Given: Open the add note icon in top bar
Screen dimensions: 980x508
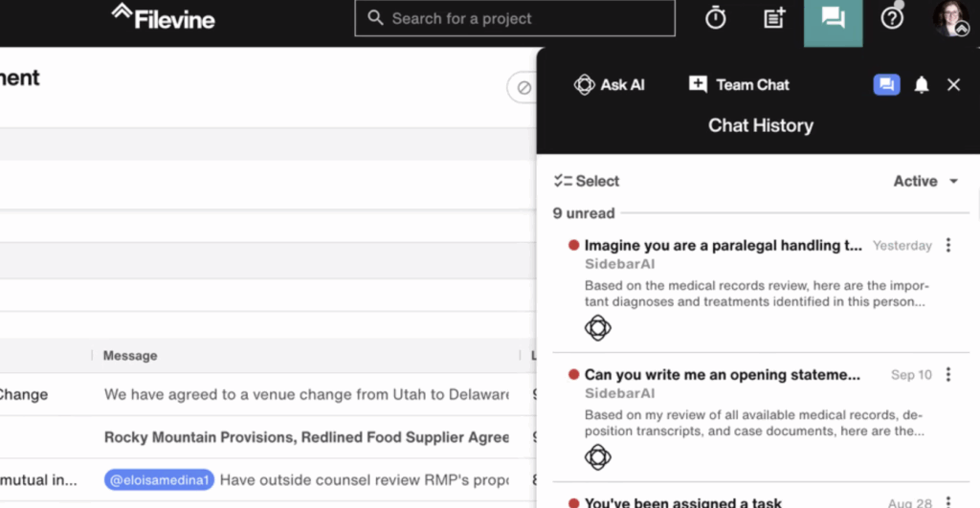Looking at the screenshot, I should (774, 18).
